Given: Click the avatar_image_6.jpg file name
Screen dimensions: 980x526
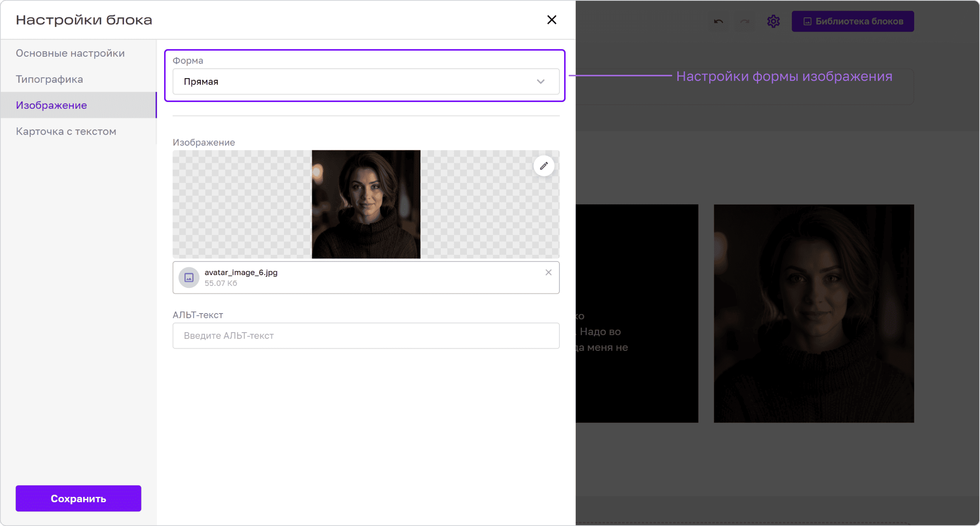Looking at the screenshot, I should click(241, 272).
